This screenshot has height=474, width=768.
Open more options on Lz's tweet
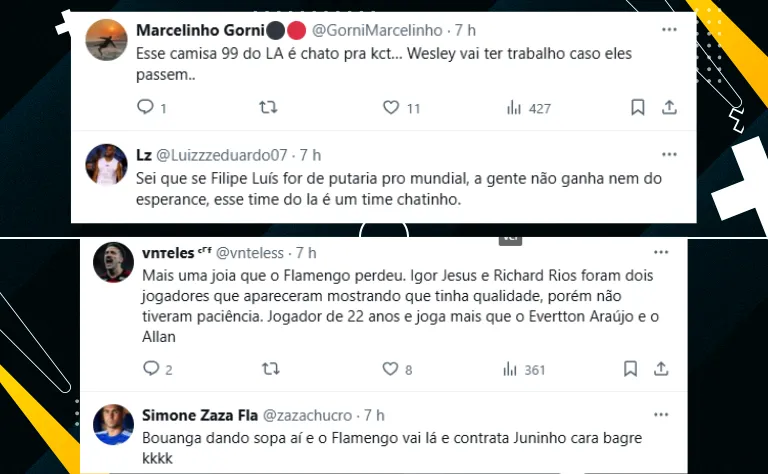click(x=669, y=155)
